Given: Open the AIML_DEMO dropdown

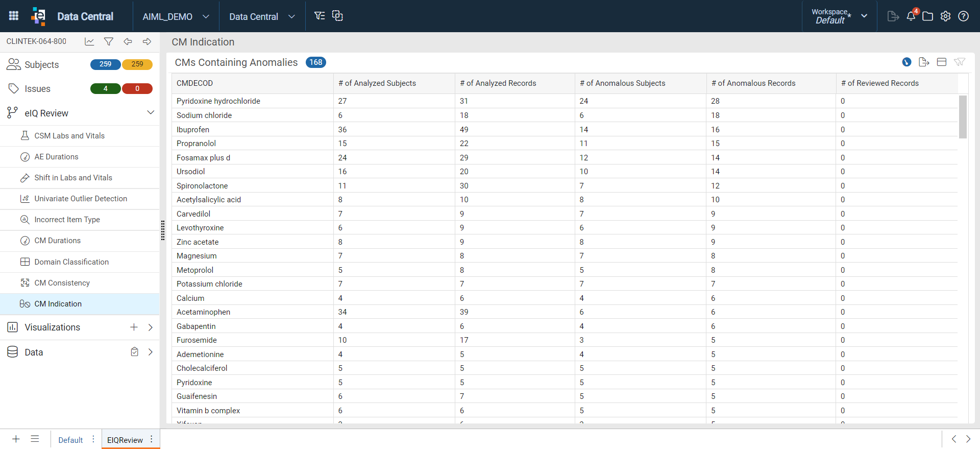Looking at the screenshot, I should [176, 16].
